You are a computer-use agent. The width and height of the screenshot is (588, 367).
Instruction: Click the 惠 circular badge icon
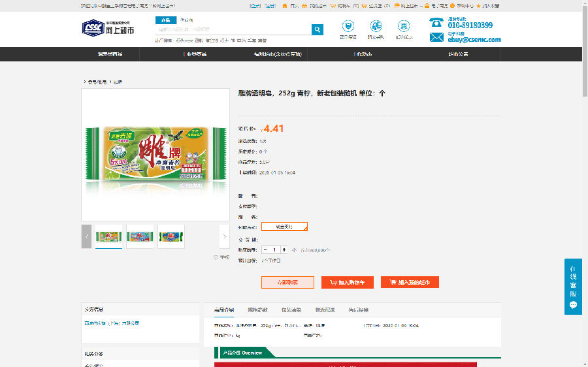[404, 26]
